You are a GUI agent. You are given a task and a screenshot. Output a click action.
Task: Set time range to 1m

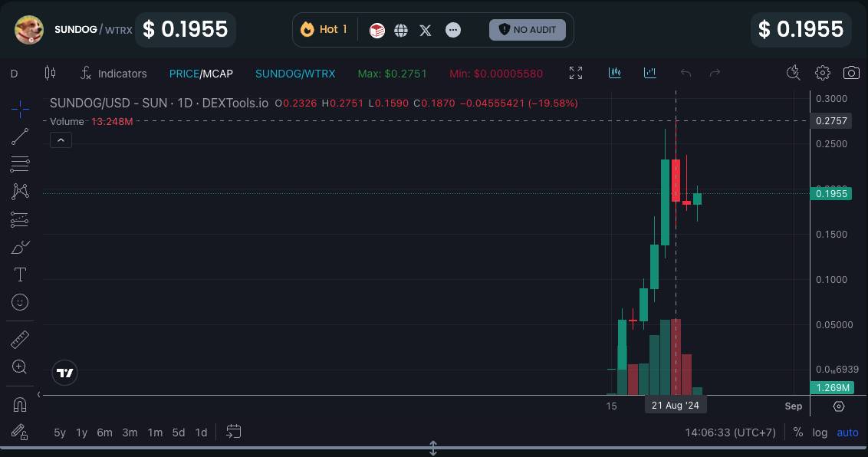tap(155, 432)
